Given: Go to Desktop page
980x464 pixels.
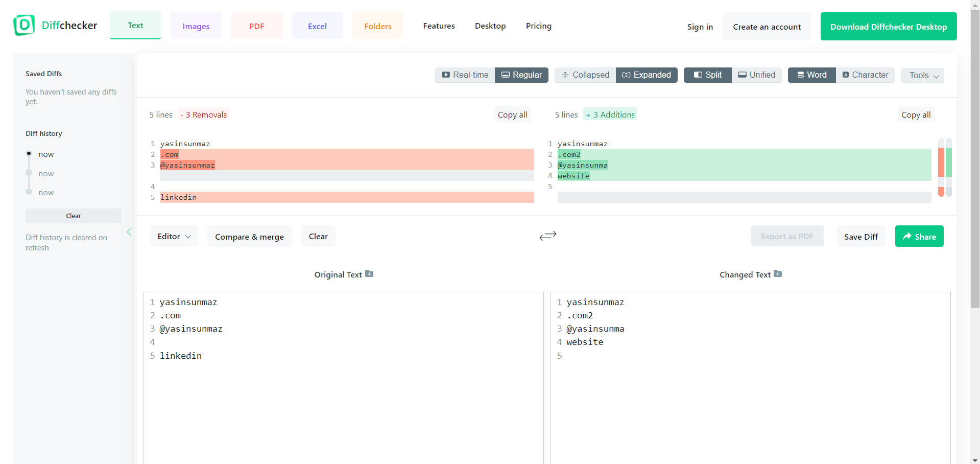Looking at the screenshot, I should (x=490, y=26).
